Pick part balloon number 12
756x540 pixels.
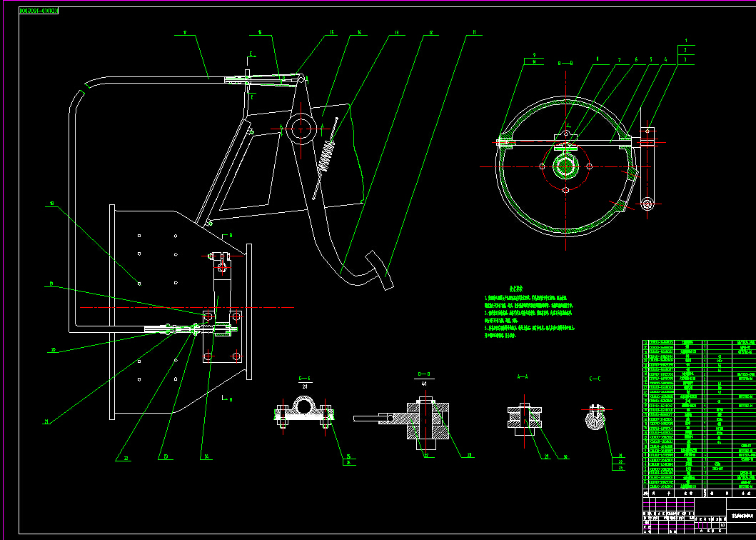(430, 33)
